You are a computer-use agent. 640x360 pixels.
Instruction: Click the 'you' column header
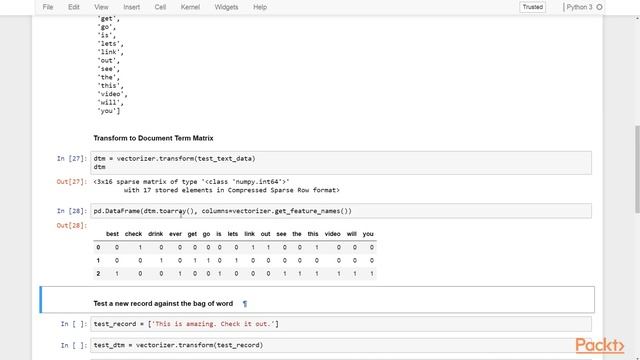pos(368,234)
